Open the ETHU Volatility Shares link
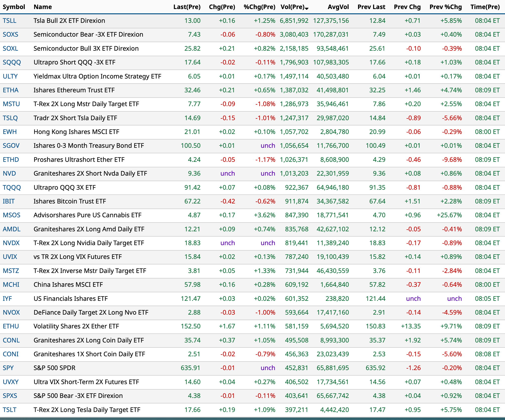 tap(11, 326)
